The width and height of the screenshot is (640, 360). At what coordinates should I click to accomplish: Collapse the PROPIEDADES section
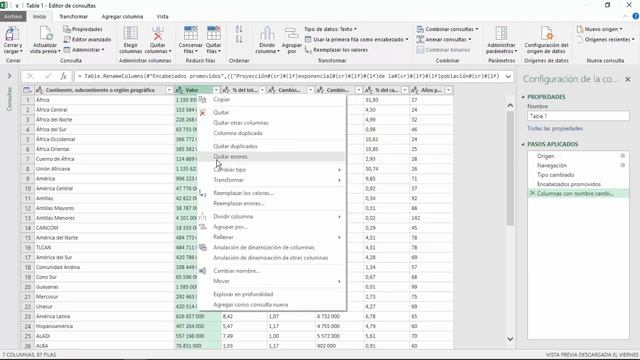pos(523,97)
